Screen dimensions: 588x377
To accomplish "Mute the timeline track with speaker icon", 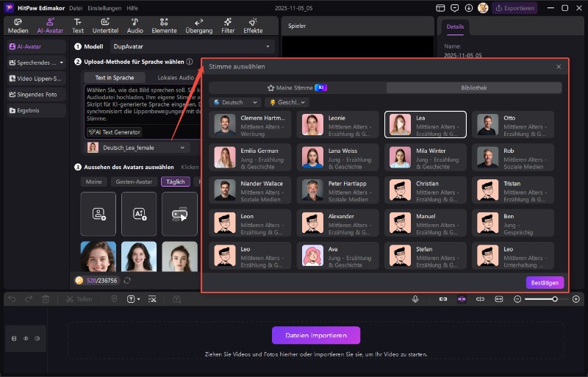I will 39,338.
